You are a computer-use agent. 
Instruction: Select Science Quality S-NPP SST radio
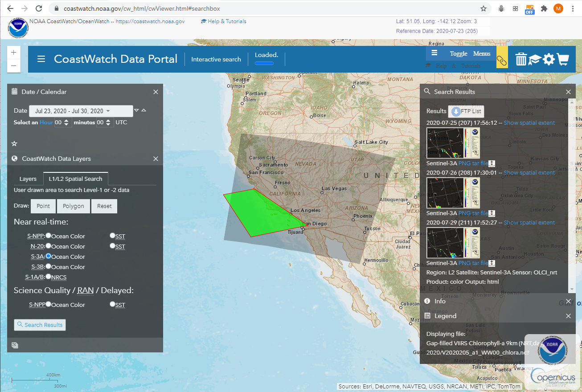click(112, 304)
